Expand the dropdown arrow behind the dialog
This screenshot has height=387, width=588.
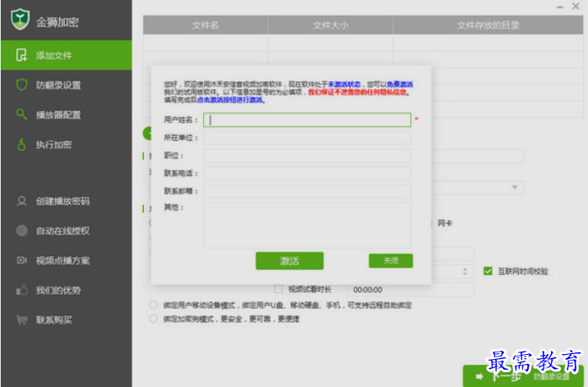pos(515,188)
